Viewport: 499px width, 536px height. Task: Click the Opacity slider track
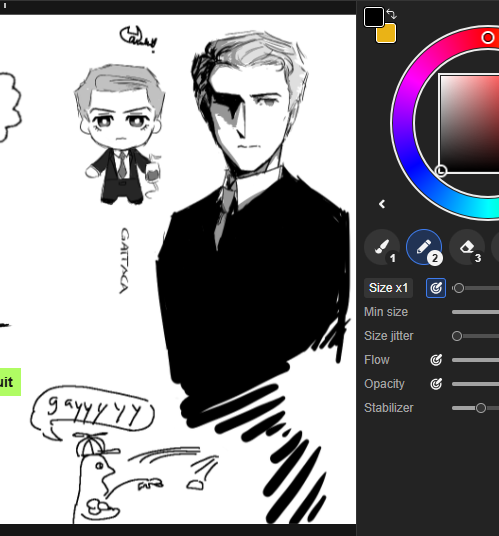475,384
